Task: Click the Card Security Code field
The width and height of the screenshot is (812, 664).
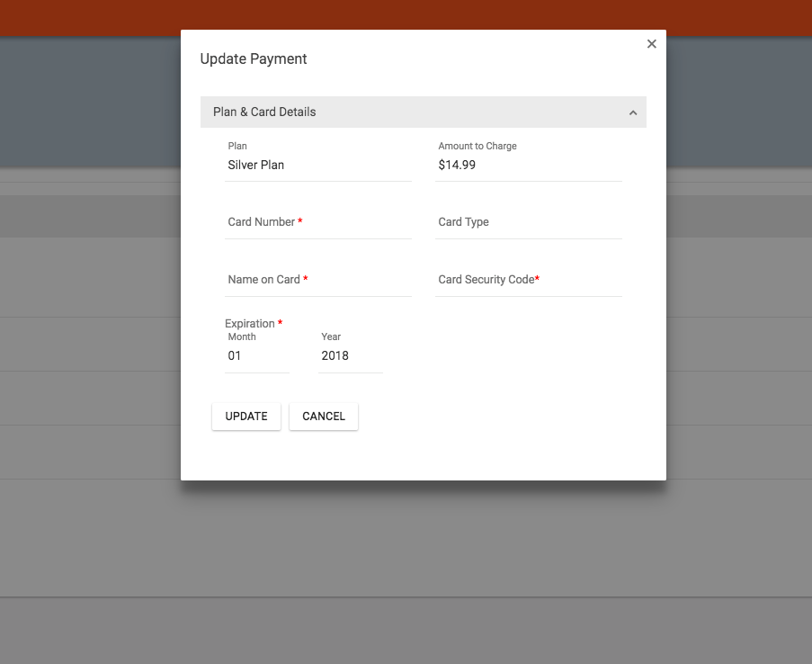Action: [528, 284]
